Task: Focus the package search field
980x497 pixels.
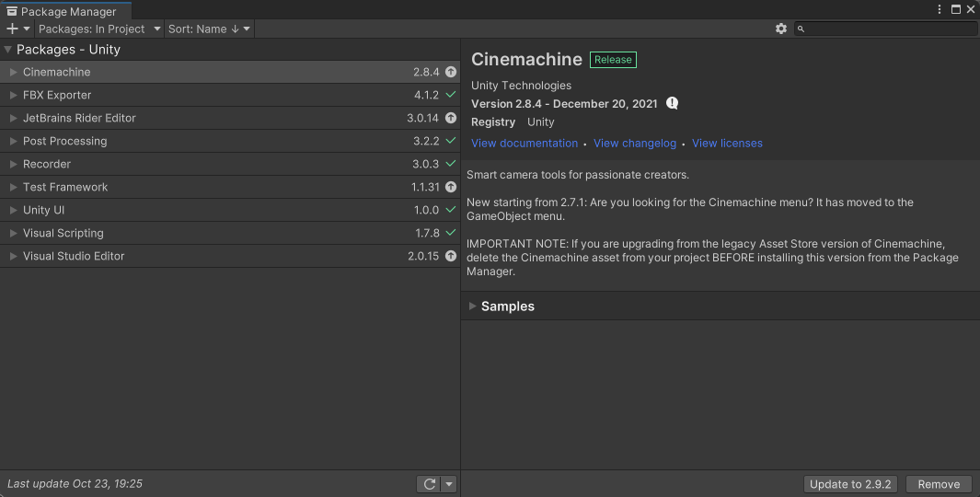Action: coord(885,29)
